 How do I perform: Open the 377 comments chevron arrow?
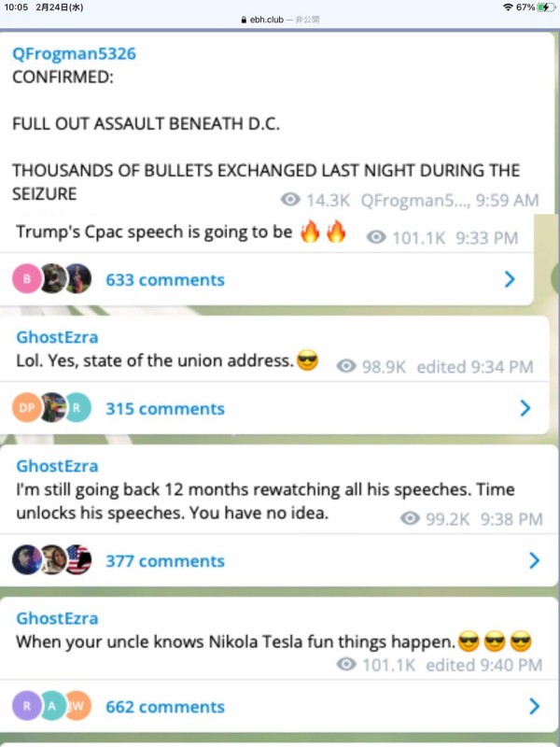[534, 560]
